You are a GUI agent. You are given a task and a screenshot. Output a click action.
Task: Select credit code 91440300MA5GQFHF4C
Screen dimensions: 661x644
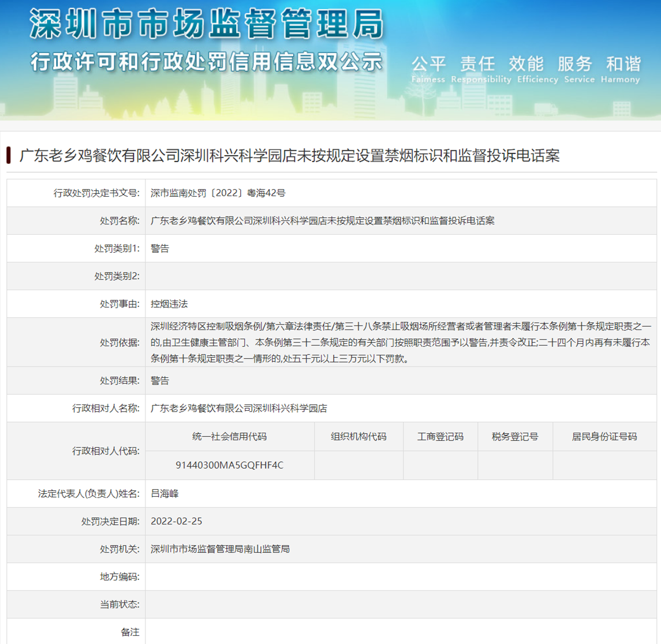pyautogui.click(x=229, y=465)
